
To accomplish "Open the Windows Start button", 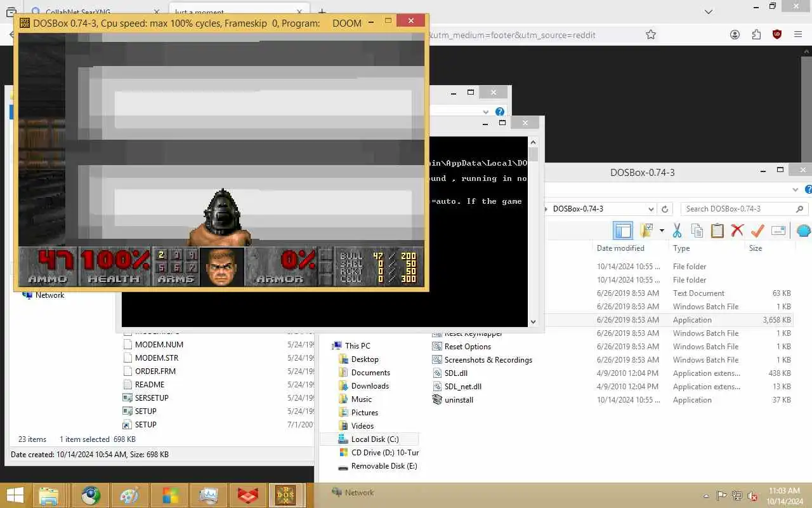I will (15, 495).
